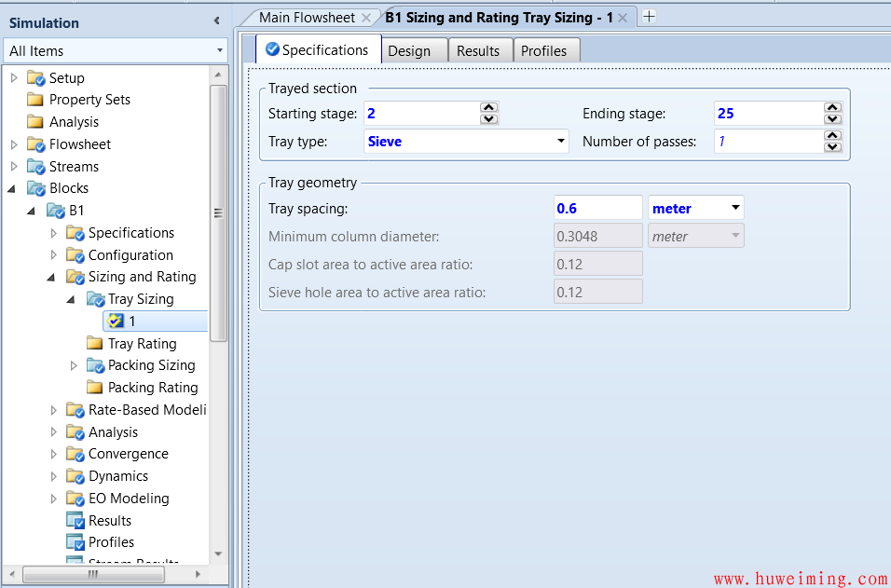This screenshot has width=891, height=588.
Task: Click the Setup folder icon
Action: point(36,78)
